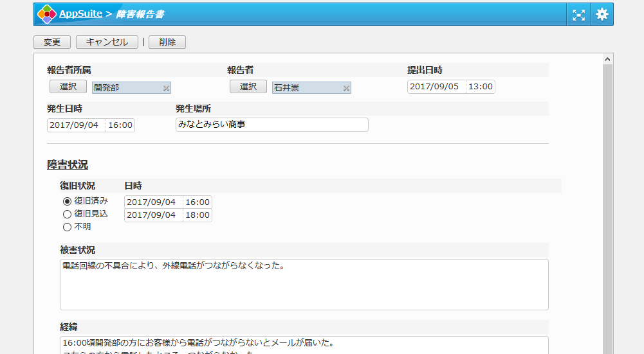This screenshot has width=644, height=354.
Task: Open the settings gear icon
Action: (602, 14)
